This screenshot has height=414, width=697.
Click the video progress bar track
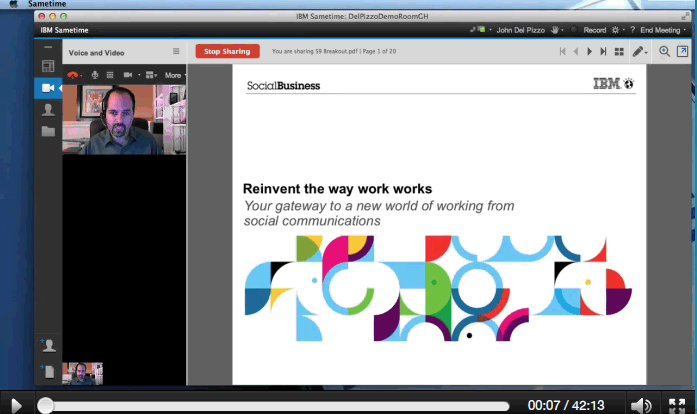(x=277, y=406)
